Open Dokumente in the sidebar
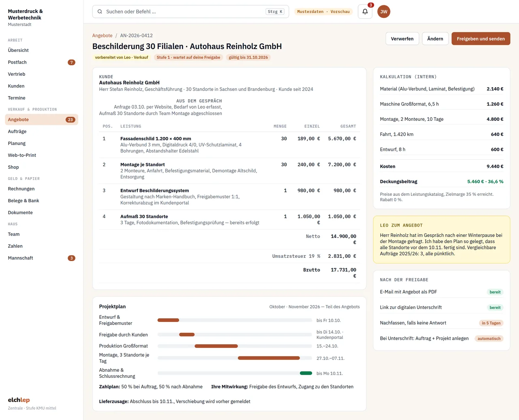This screenshot has width=519, height=420. click(x=41, y=212)
